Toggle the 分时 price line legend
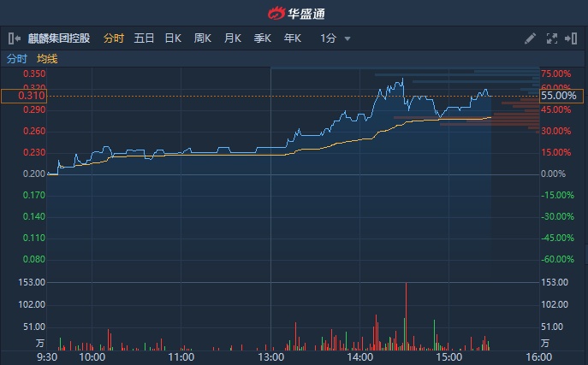The width and height of the screenshot is (588, 365). coord(17,59)
